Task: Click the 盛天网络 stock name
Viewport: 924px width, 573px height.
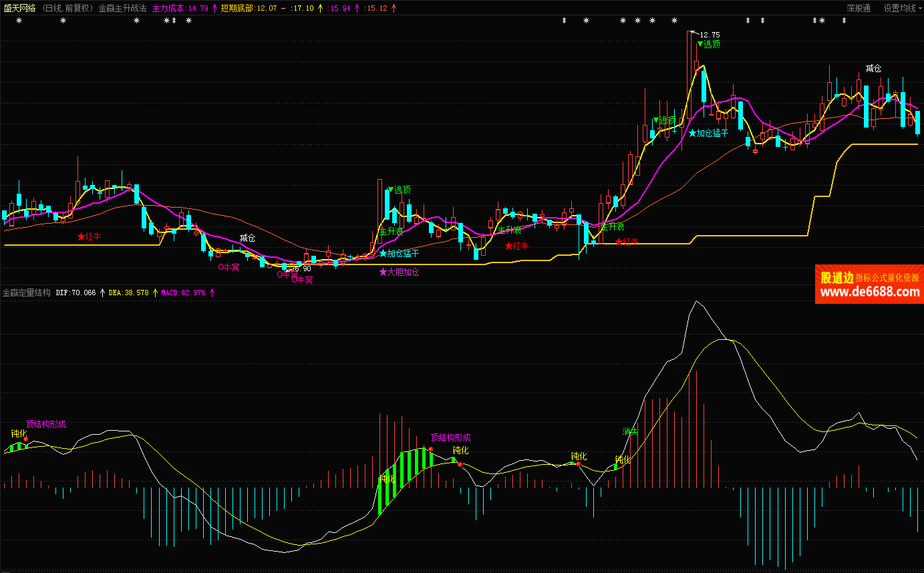Action: point(19,8)
